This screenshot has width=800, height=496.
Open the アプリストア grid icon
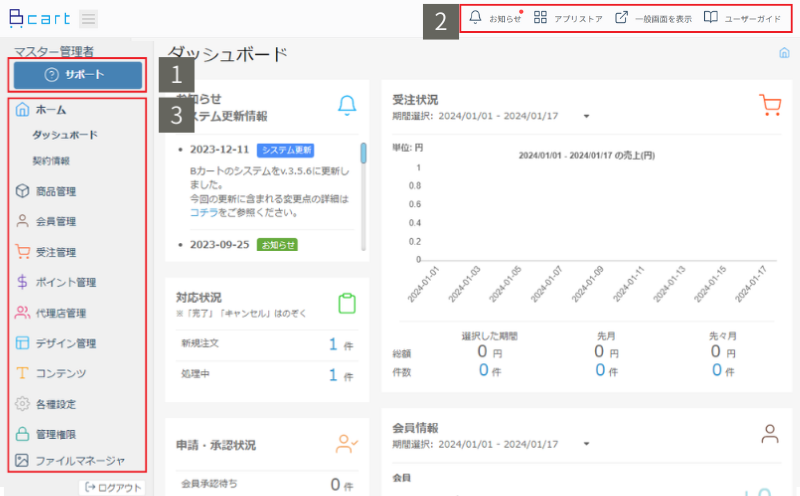coord(540,18)
